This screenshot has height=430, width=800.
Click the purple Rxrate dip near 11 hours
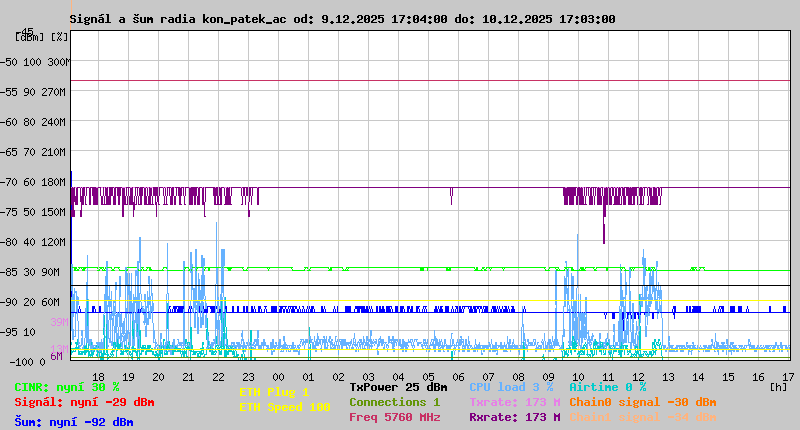[x=604, y=224]
